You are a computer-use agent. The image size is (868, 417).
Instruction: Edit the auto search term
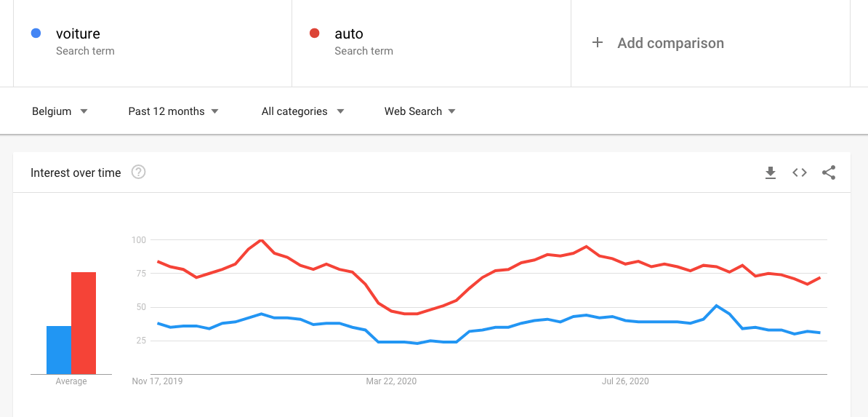pos(349,33)
